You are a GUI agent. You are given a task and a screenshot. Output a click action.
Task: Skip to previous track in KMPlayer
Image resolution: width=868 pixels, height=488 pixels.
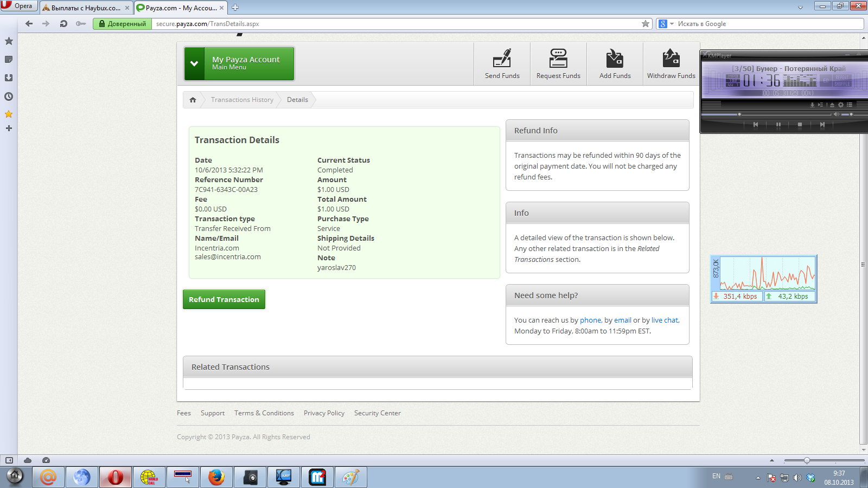755,125
